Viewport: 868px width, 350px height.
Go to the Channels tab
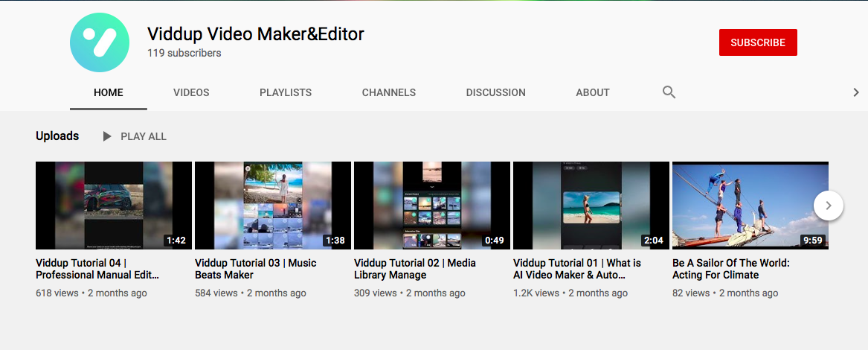click(389, 93)
